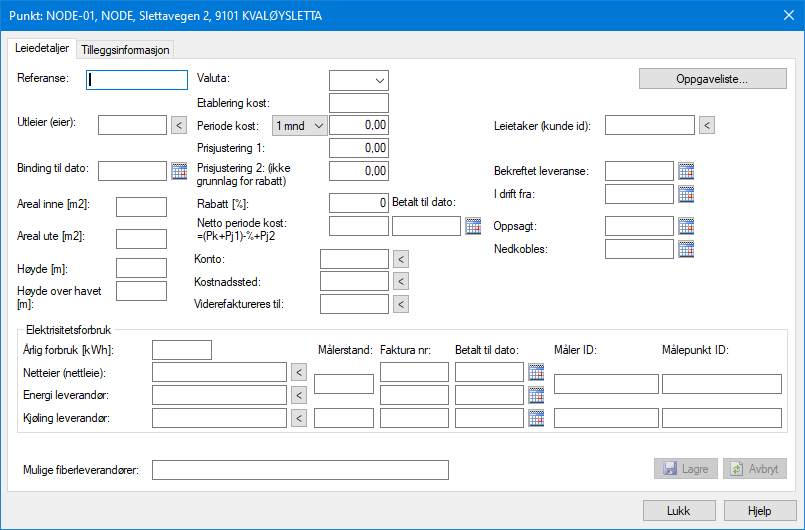Image resolution: width=805 pixels, height=530 pixels.
Task: Open the Oppgaveliste... button
Action: (x=713, y=79)
